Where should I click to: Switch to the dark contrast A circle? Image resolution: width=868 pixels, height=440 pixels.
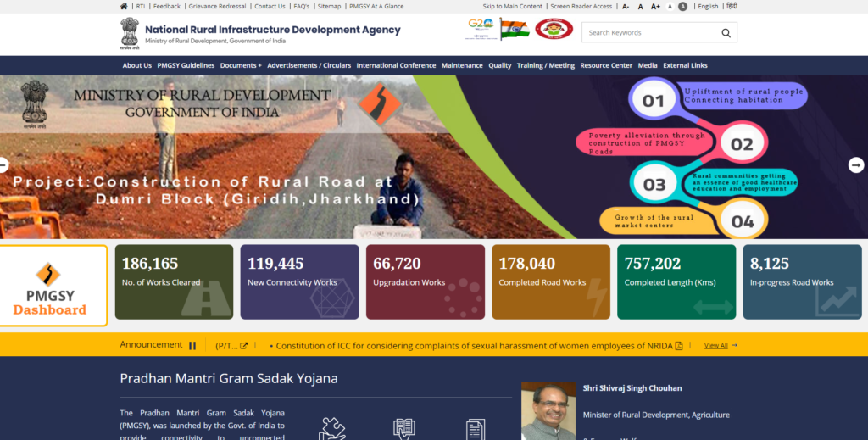coord(682,7)
